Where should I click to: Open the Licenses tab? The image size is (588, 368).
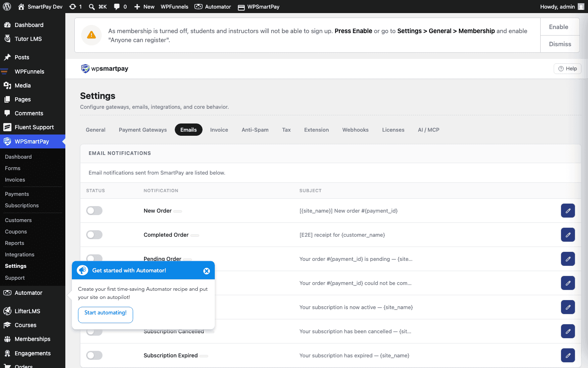tap(393, 130)
